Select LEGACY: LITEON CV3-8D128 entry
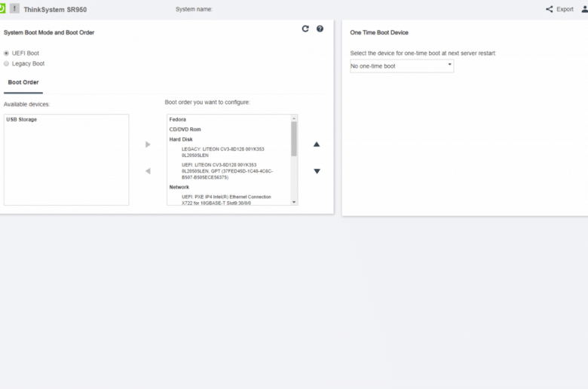 click(222, 152)
